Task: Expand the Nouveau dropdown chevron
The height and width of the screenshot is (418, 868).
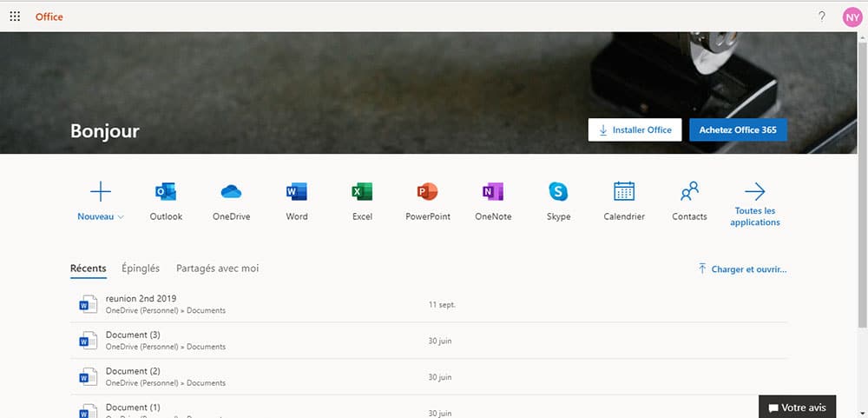Action: coord(121,217)
